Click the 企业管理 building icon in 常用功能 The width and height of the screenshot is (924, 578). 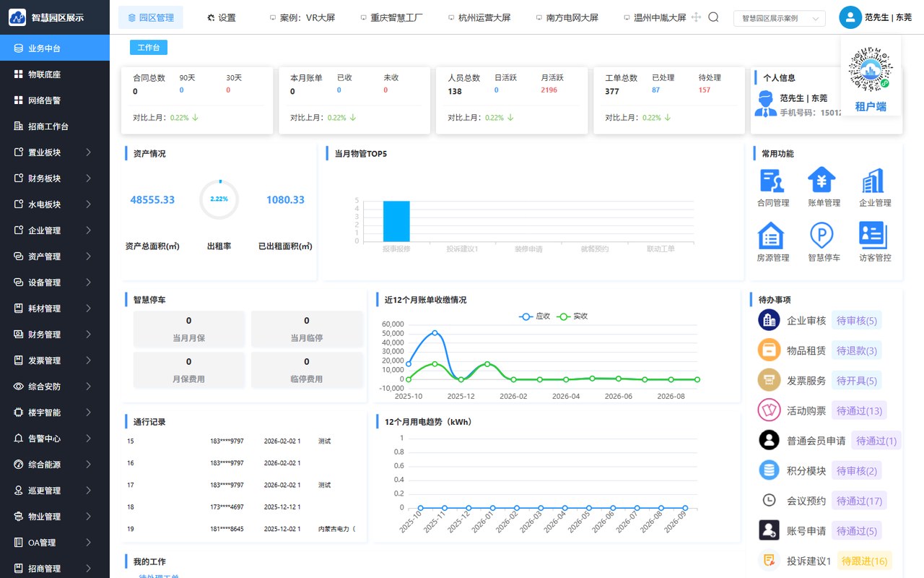[873, 181]
